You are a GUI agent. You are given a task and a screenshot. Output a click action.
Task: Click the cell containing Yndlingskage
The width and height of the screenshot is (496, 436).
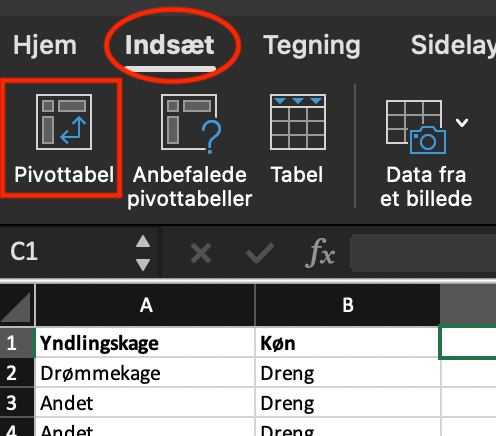pos(145,343)
